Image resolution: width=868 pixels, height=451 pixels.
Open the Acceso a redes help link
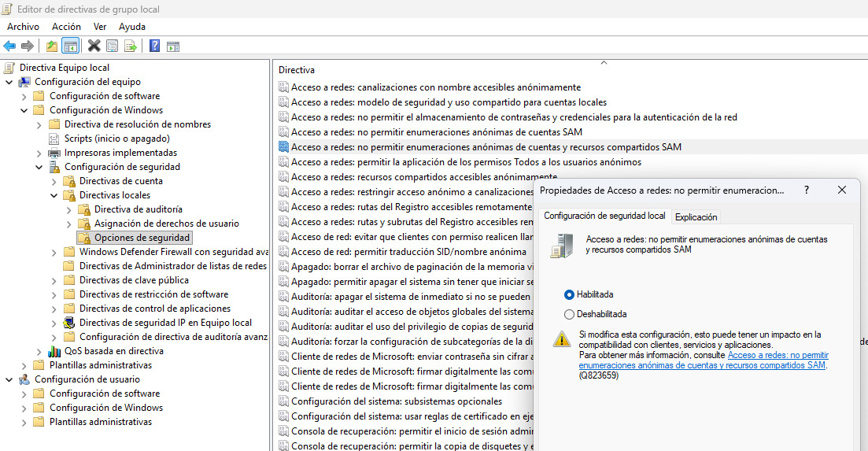(x=704, y=360)
